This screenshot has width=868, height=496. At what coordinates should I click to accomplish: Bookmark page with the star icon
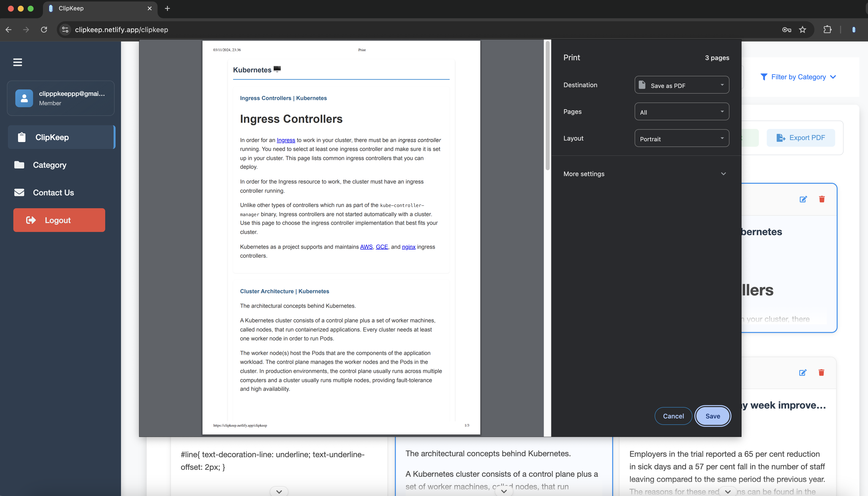(803, 30)
